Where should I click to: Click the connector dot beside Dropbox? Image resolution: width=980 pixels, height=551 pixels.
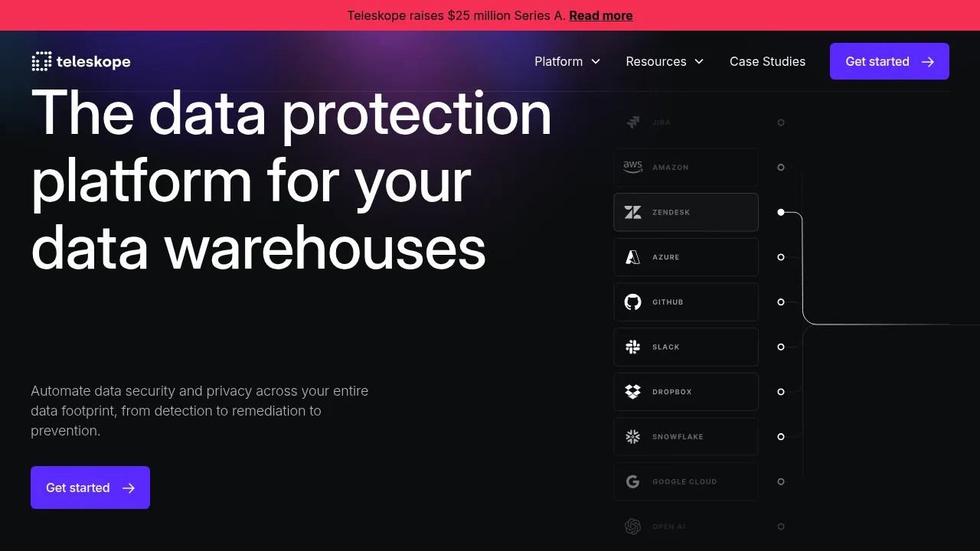pos(781,392)
